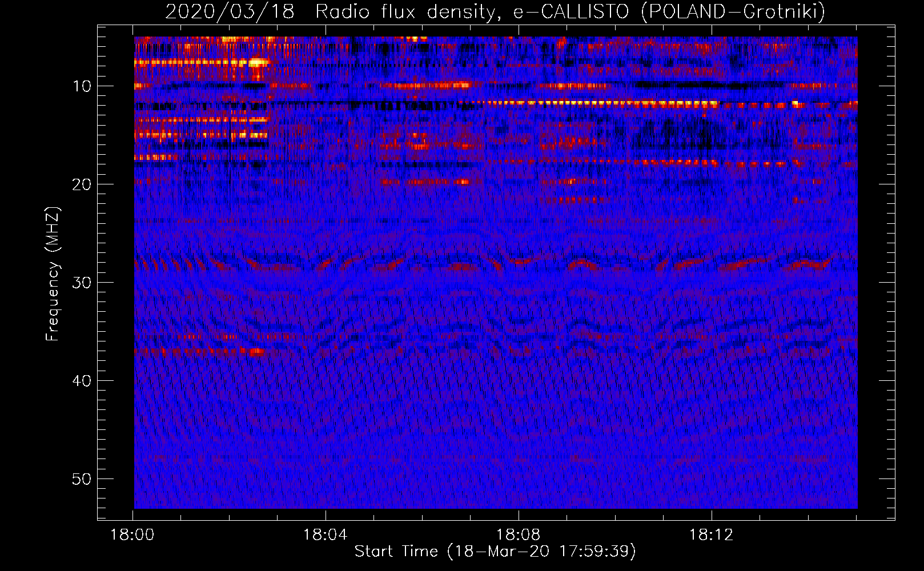Click the 50 frequency tick label
Screen dimensions: 924x571
[82, 479]
